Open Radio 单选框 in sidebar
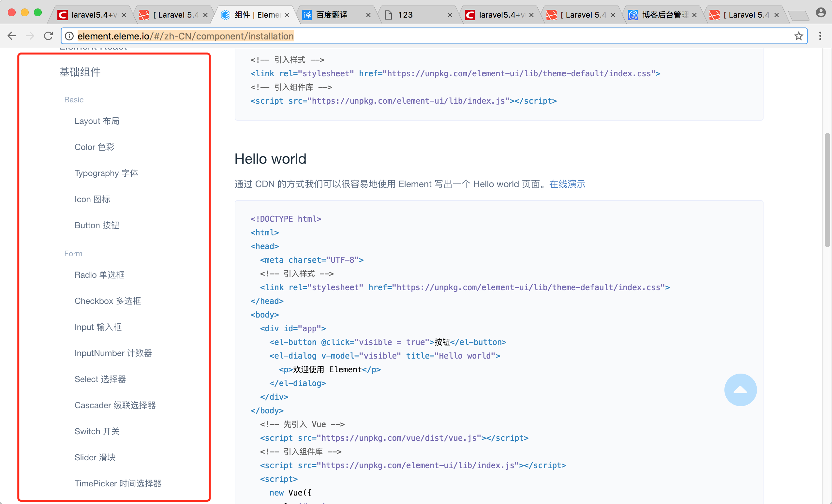Screen dimensions: 832x504 (x=100, y=274)
